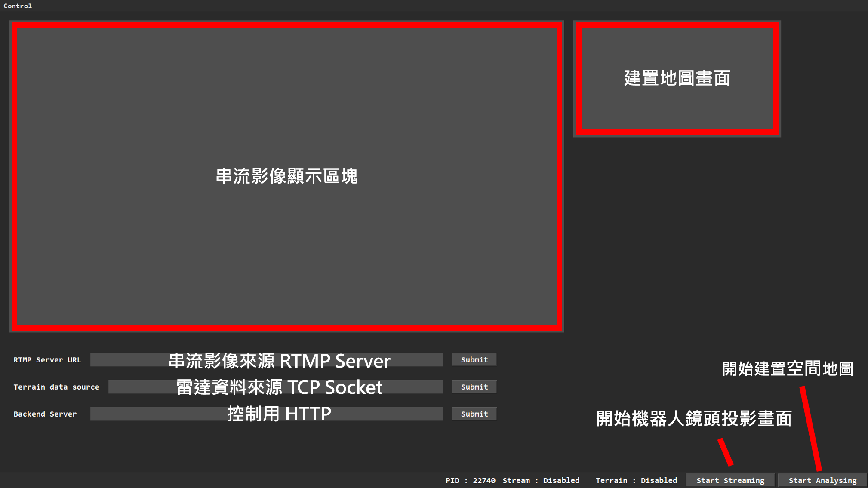868x488 pixels.
Task: Click the PID 22740 status text
Action: [x=470, y=480]
